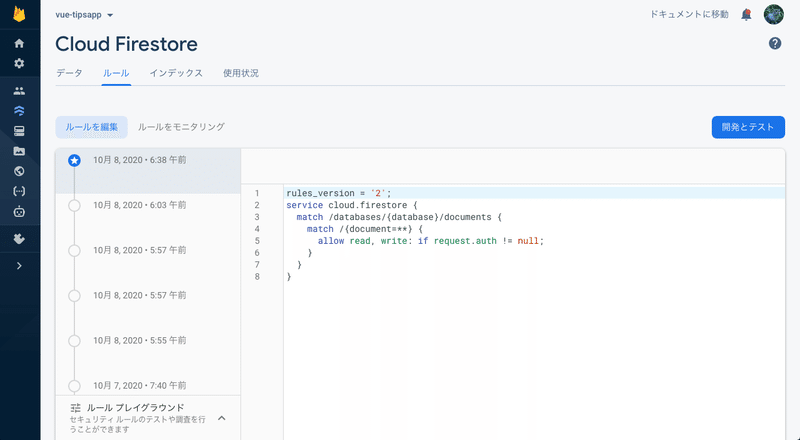This screenshot has height=440, width=800.
Task: Expand the sidebar with chevron arrow
Action: pos(19,266)
